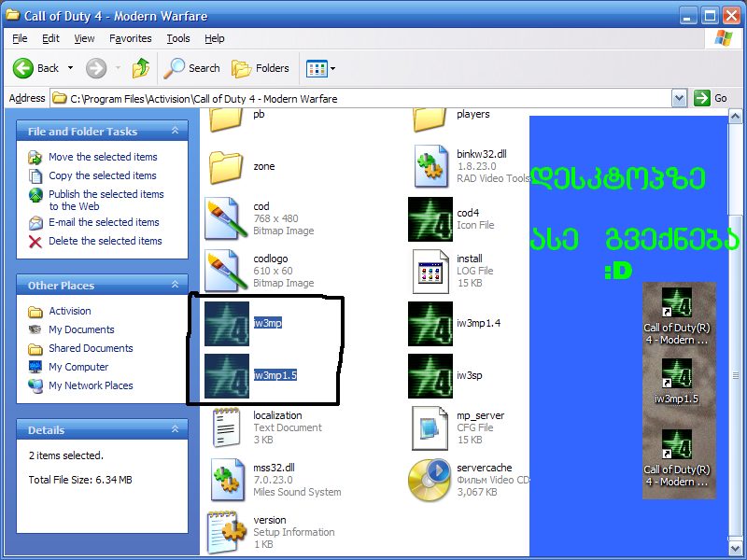Click the "3,067 KB" size text

[x=477, y=493]
